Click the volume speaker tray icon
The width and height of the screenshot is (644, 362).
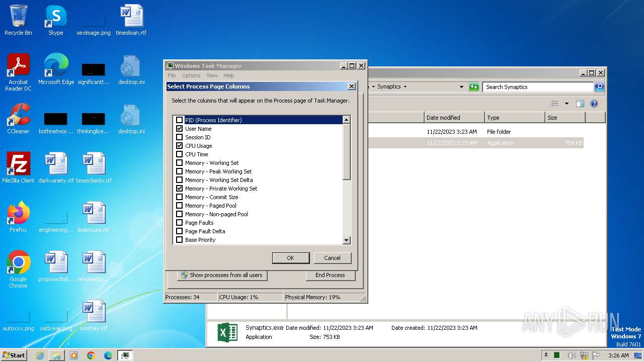coord(572,355)
